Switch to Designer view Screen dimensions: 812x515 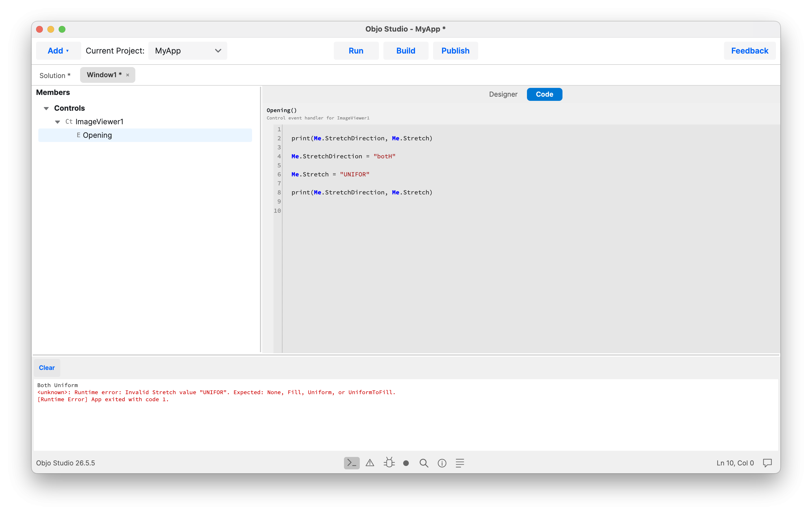pyautogui.click(x=503, y=94)
